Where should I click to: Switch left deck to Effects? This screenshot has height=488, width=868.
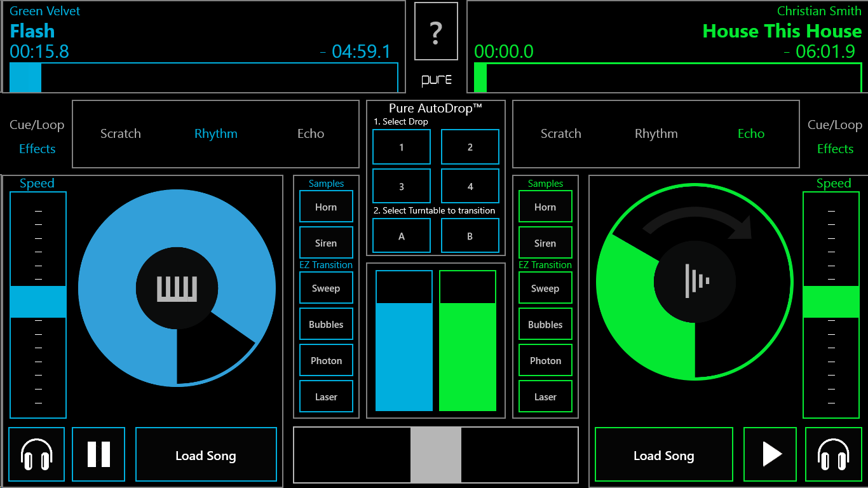pyautogui.click(x=37, y=149)
